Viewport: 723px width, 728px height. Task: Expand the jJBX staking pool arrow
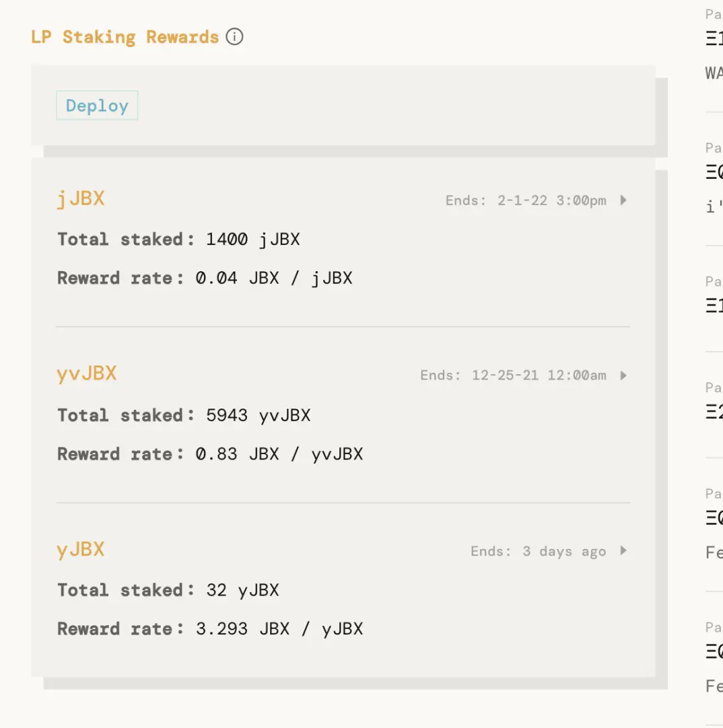pyautogui.click(x=623, y=200)
